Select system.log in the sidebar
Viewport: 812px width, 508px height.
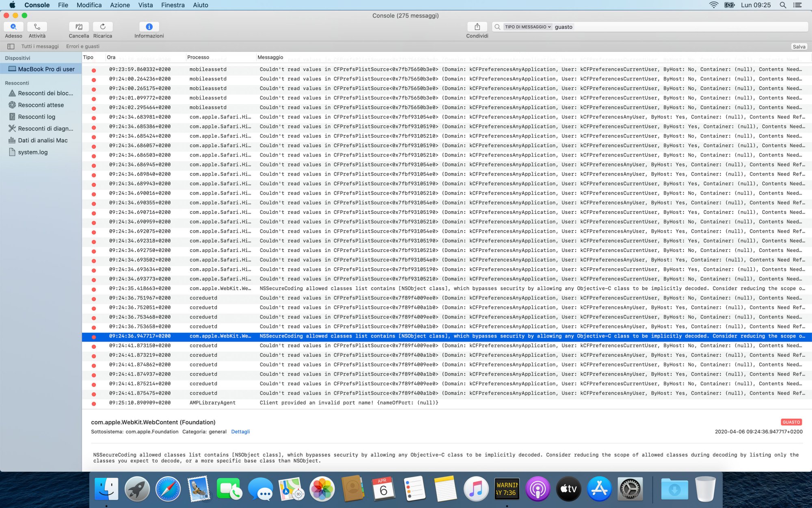point(28,152)
